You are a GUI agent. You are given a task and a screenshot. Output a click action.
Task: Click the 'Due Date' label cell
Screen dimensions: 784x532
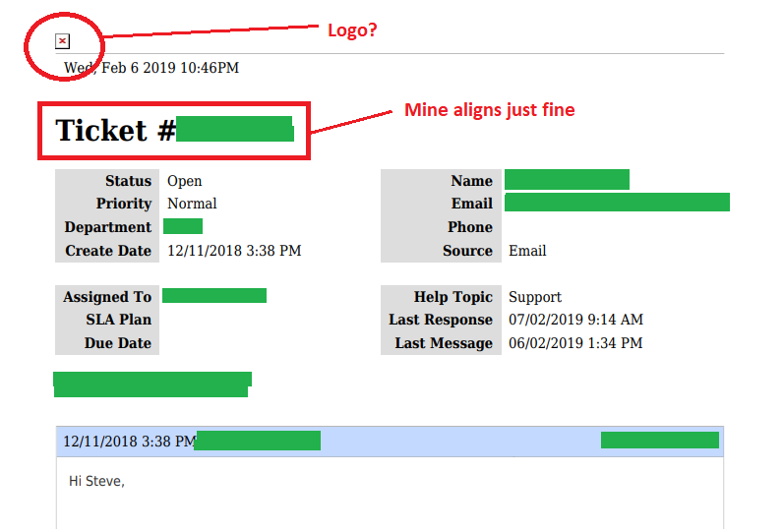coord(107,343)
